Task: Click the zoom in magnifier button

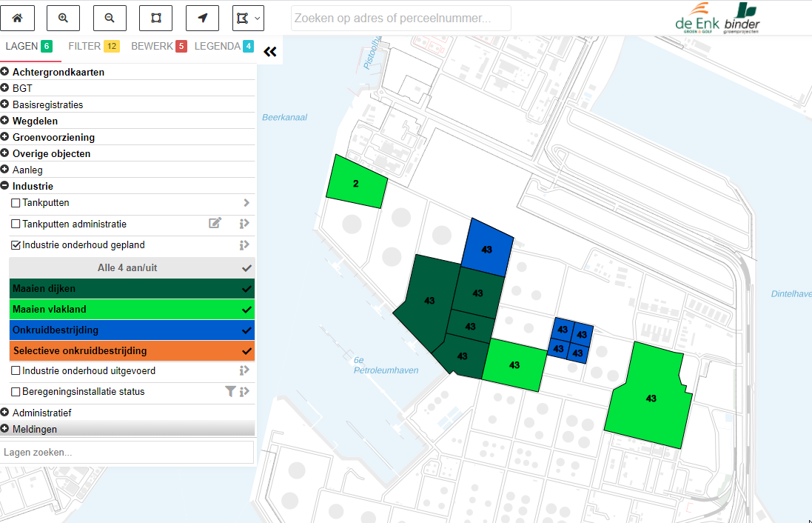Action: 63,18
